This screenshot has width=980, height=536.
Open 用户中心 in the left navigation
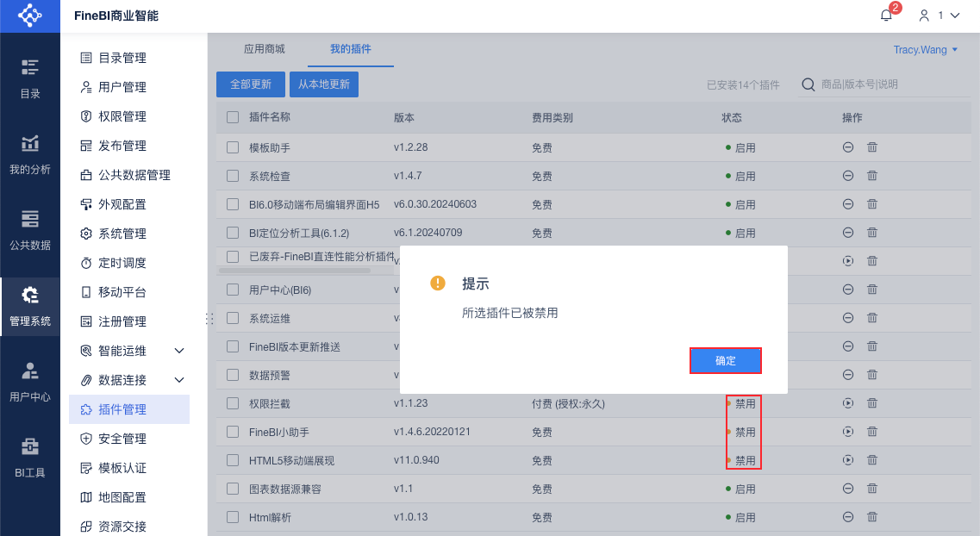pyautogui.click(x=30, y=381)
